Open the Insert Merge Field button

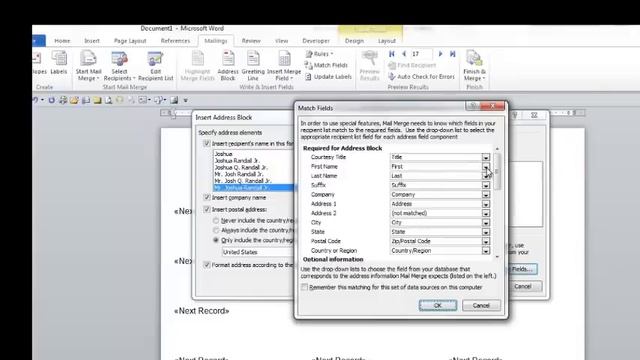tap(284, 65)
